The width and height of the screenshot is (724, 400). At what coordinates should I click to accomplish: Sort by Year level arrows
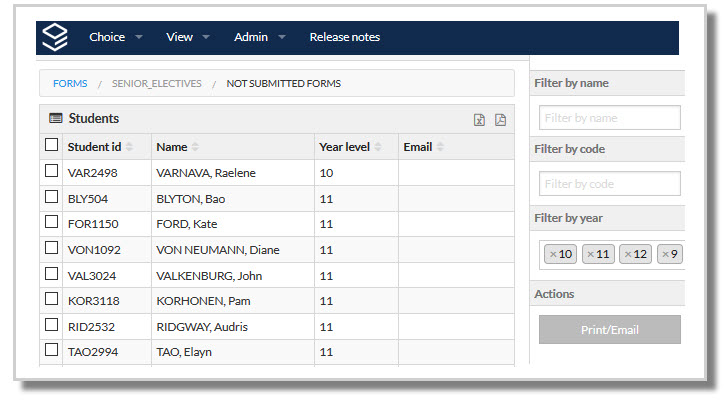click(378, 147)
